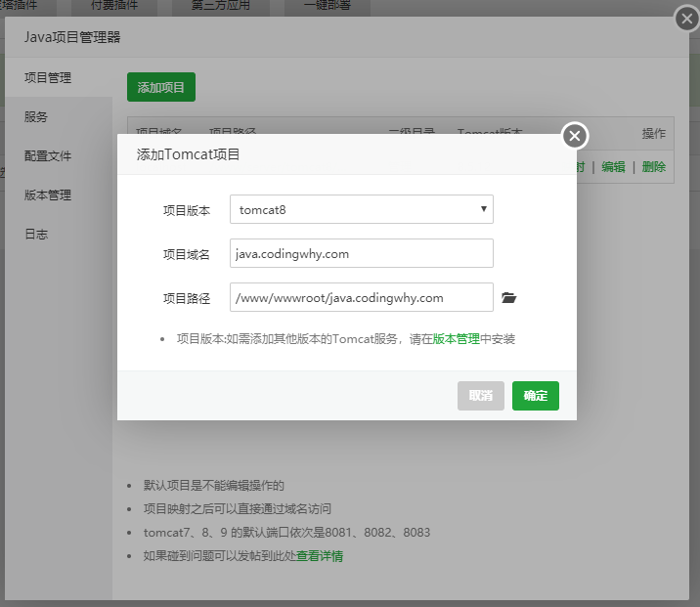Open the 配置文件 sidebar tab
This screenshot has height=607, width=700.
[48, 155]
